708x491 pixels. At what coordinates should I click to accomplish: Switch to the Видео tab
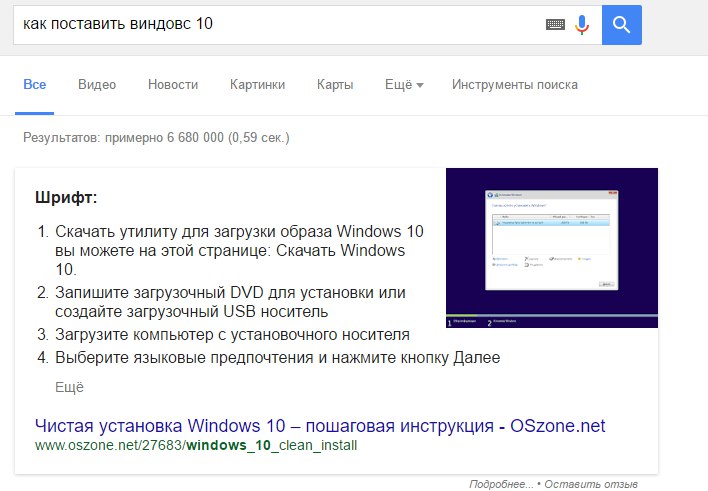tap(97, 84)
